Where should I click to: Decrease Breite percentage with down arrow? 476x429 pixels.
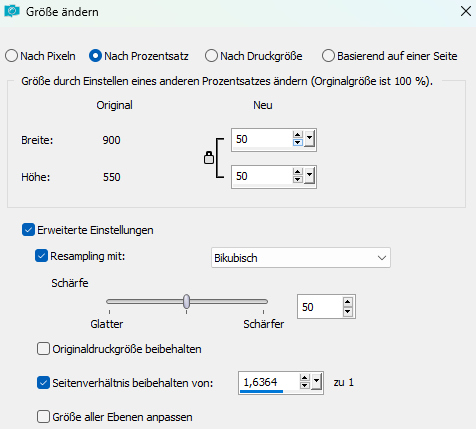point(298,143)
